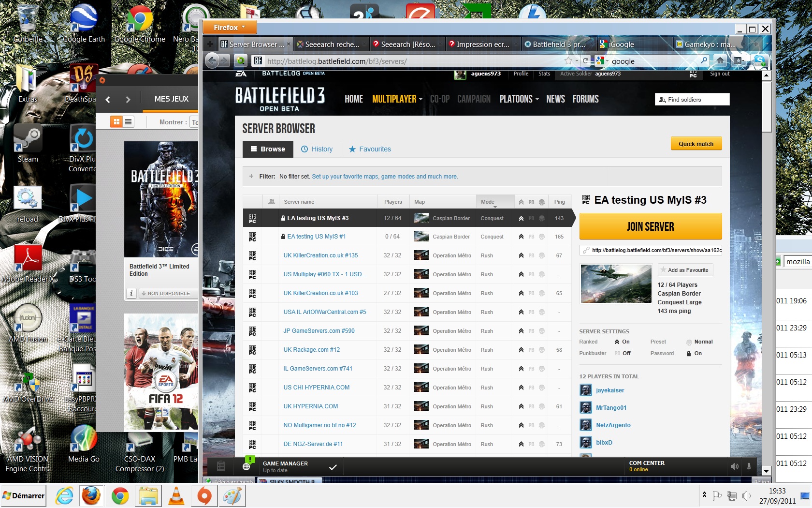Click Firefox back navigation arrow
Image resolution: width=812 pixels, height=508 pixels.
(x=212, y=60)
